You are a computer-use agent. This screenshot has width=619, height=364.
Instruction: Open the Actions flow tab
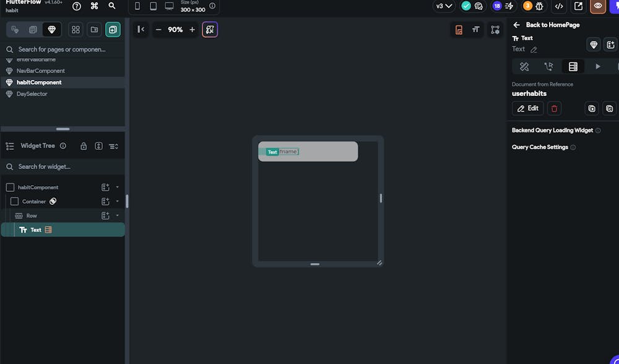point(548,67)
